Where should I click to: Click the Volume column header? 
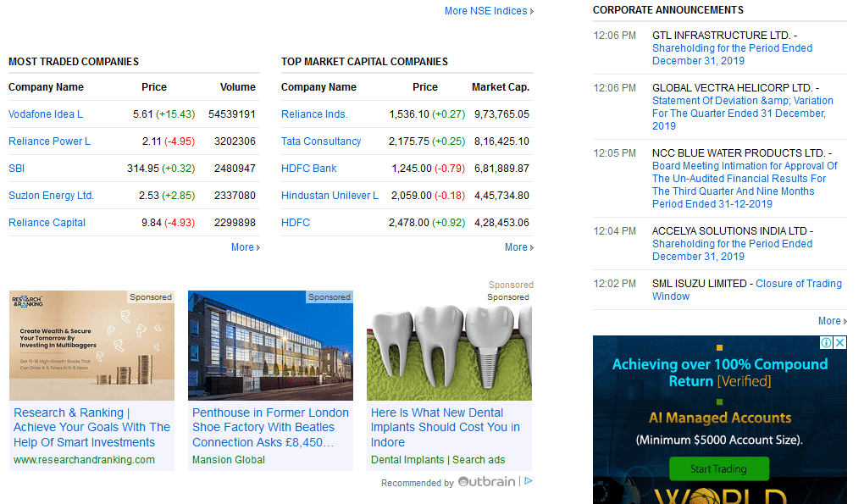pyautogui.click(x=237, y=87)
